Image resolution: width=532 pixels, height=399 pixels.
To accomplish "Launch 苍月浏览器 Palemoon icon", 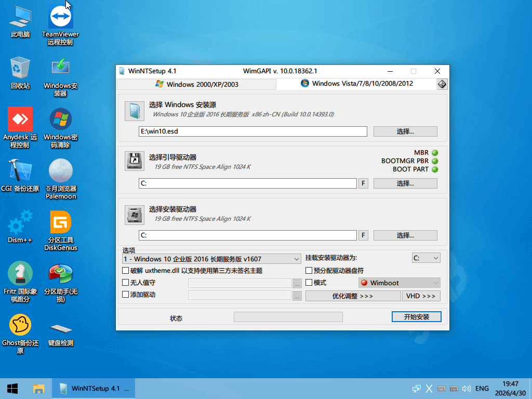I will [x=61, y=179].
